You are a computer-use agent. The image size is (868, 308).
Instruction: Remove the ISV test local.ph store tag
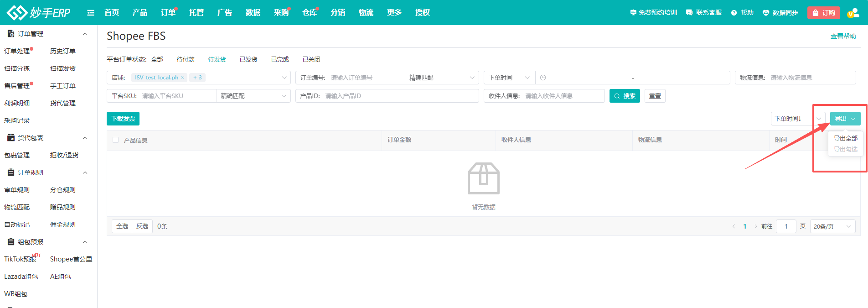(183, 78)
